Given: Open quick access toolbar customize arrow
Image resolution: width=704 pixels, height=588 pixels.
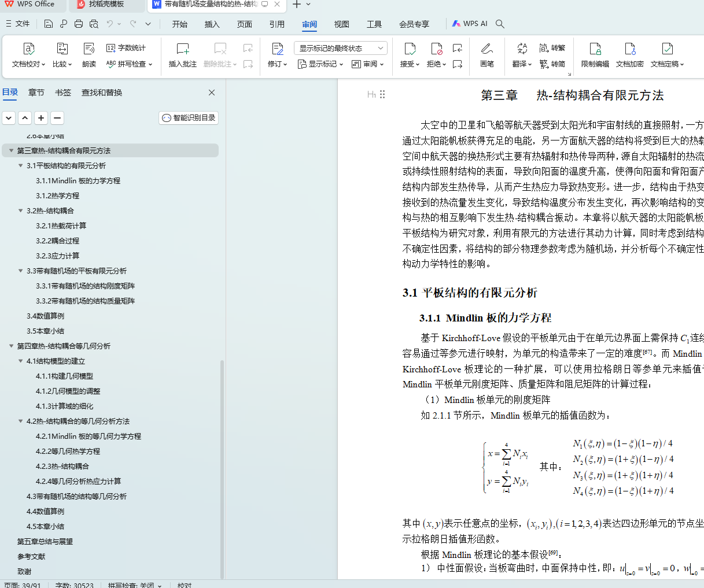Looking at the screenshot, I should tap(148, 24).
